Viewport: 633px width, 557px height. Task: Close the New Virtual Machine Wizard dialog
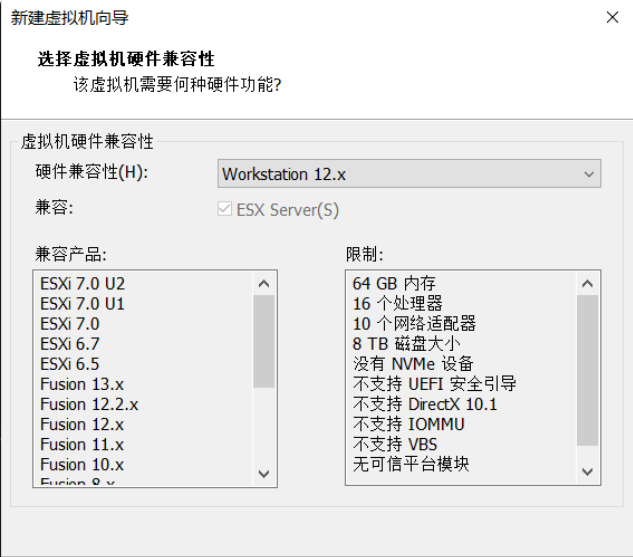tap(612, 17)
